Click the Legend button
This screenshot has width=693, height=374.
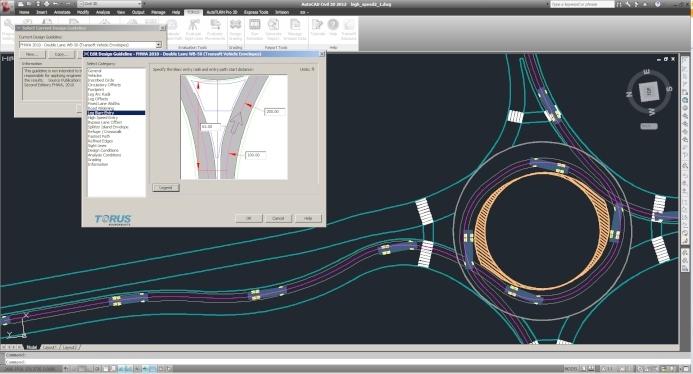coord(166,187)
